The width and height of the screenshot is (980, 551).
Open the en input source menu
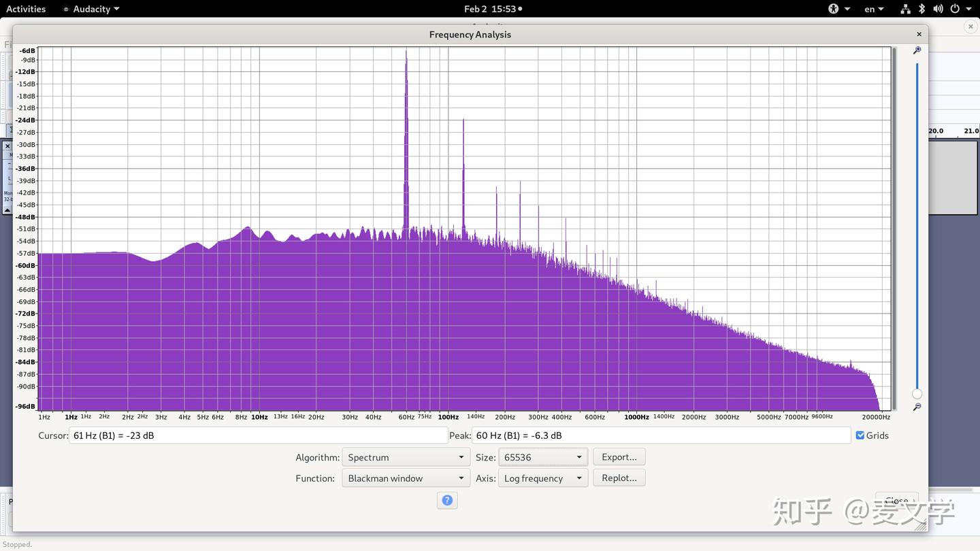point(874,9)
